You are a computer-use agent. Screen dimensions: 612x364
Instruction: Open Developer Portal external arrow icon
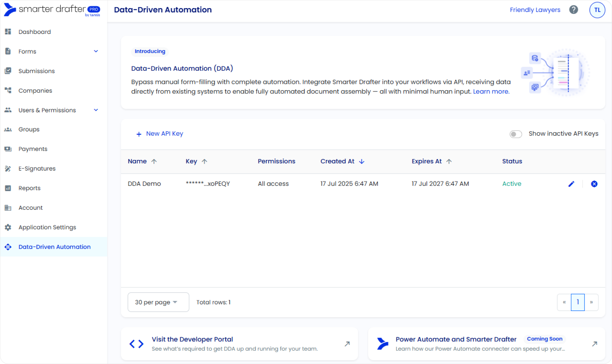tap(347, 344)
